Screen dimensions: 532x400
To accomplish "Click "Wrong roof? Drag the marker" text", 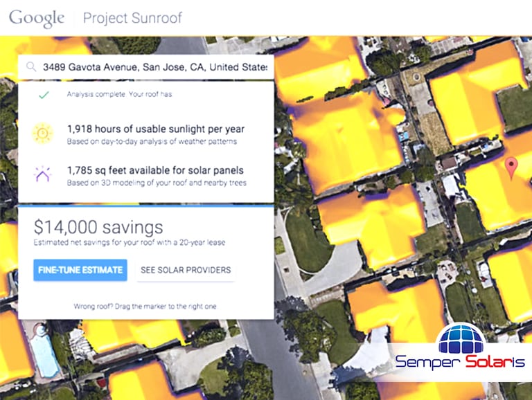I will point(145,307).
